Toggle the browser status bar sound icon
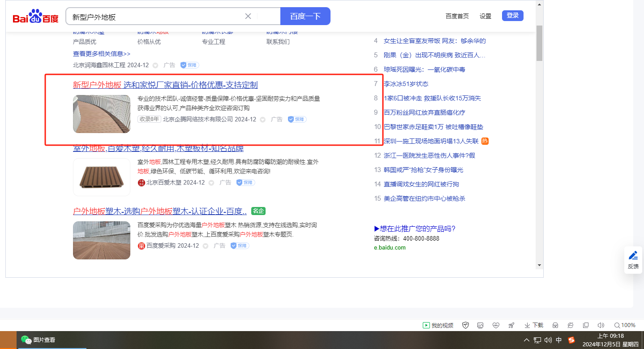 pos(601,325)
